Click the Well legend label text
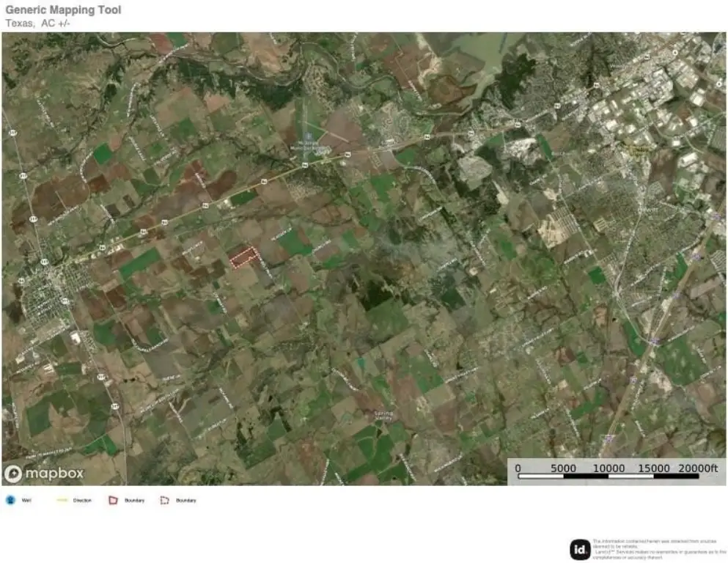The image size is (728, 563). tap(26, 500)
